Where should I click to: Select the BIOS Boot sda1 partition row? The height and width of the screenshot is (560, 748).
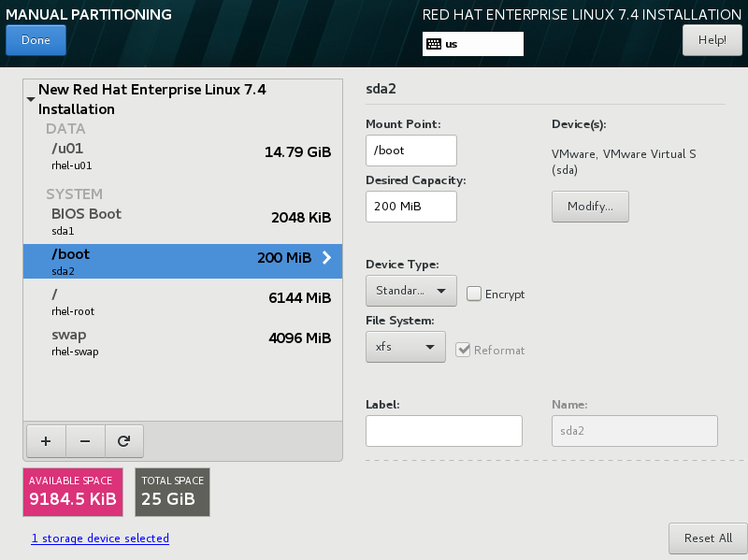pos(182,222)
